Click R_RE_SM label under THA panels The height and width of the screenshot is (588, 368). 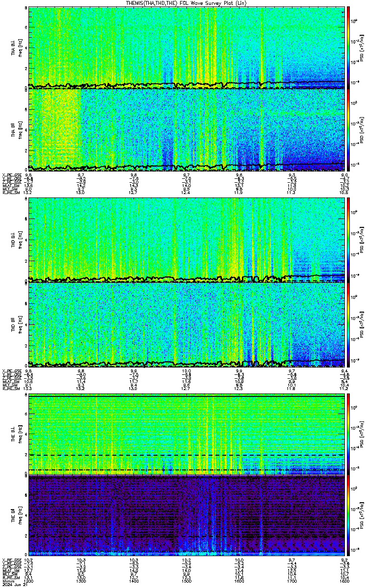tap(10, 193)
